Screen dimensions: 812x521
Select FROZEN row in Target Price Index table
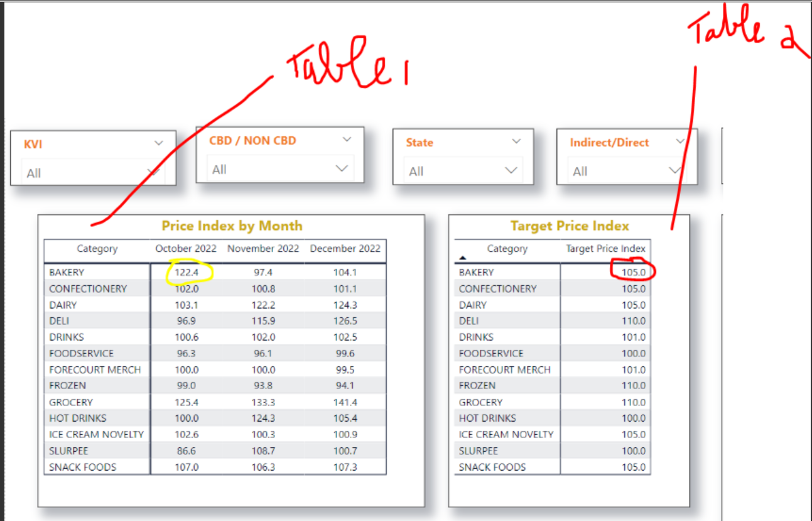[553, 385]
